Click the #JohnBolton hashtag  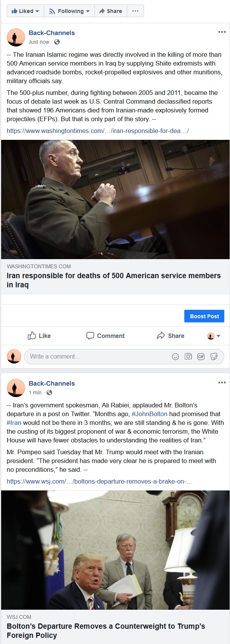pos(149,414)
